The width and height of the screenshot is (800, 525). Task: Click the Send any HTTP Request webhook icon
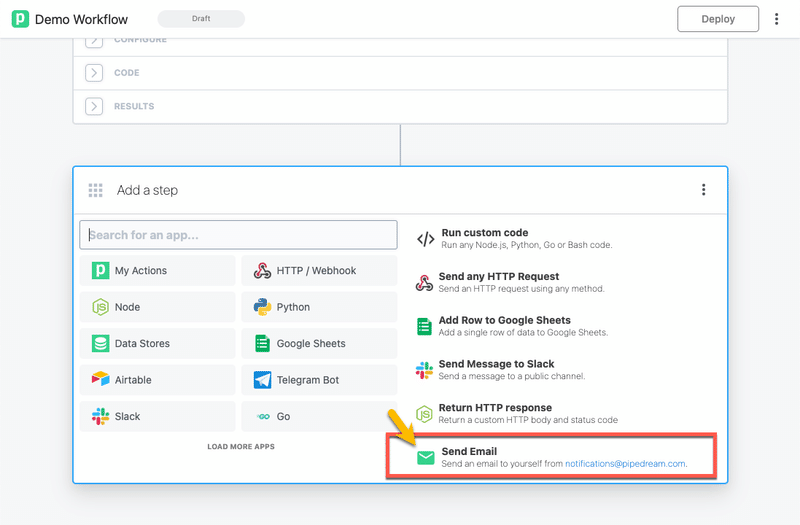[424, 282]
